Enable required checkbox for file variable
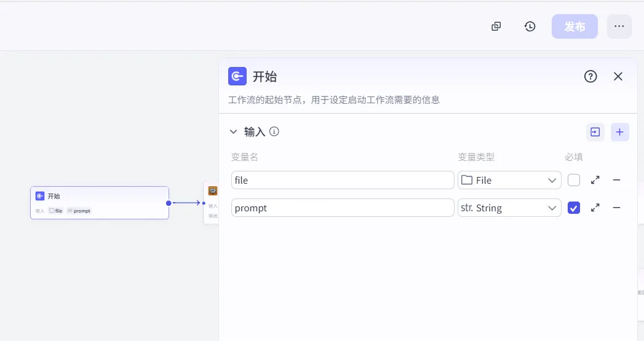Image resolution: width=644 pixels, height=341 pixels. point(573,180)
